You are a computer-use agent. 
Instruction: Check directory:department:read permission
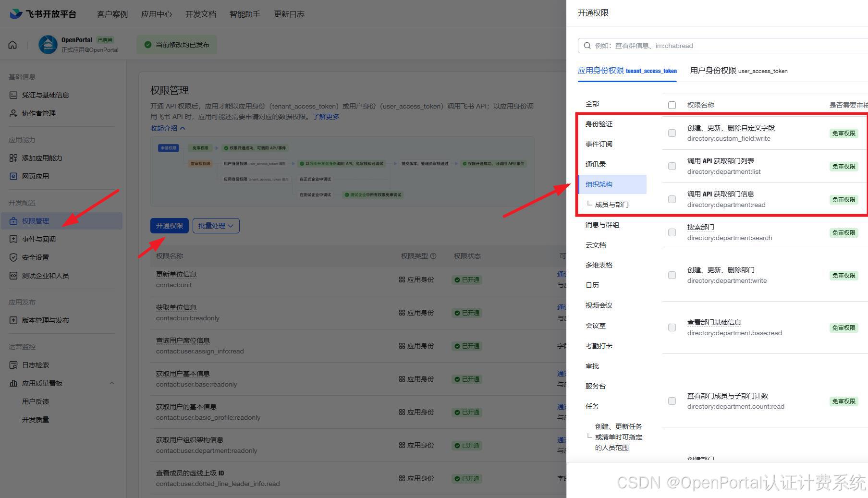click(x=672, y=199)
